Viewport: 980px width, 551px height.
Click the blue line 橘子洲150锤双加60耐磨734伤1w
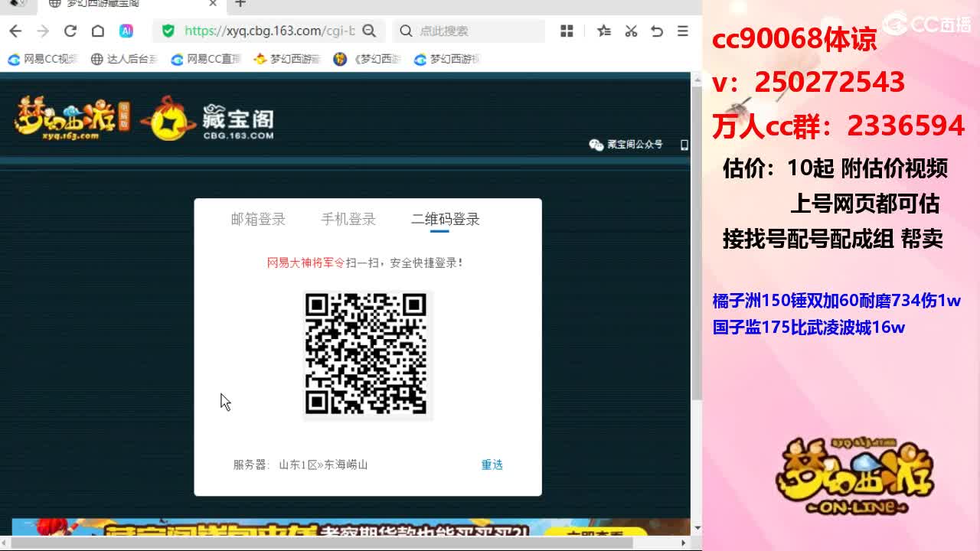pyautogui.click(x=837, y=300)
